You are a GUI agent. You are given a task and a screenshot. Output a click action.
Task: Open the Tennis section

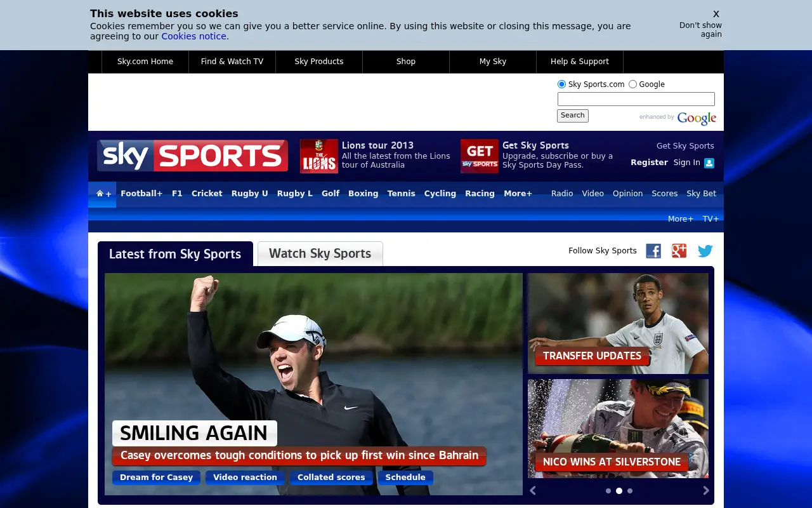[402, 194]
